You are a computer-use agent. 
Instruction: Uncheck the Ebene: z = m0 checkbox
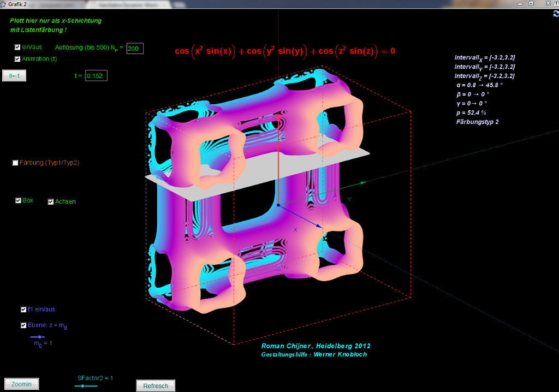(x=23, y=325)
